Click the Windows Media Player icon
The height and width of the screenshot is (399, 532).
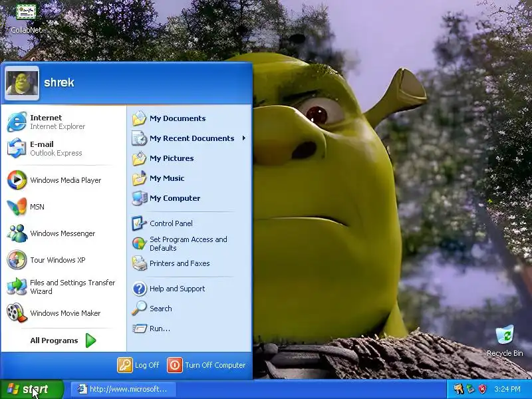(17, 180)
